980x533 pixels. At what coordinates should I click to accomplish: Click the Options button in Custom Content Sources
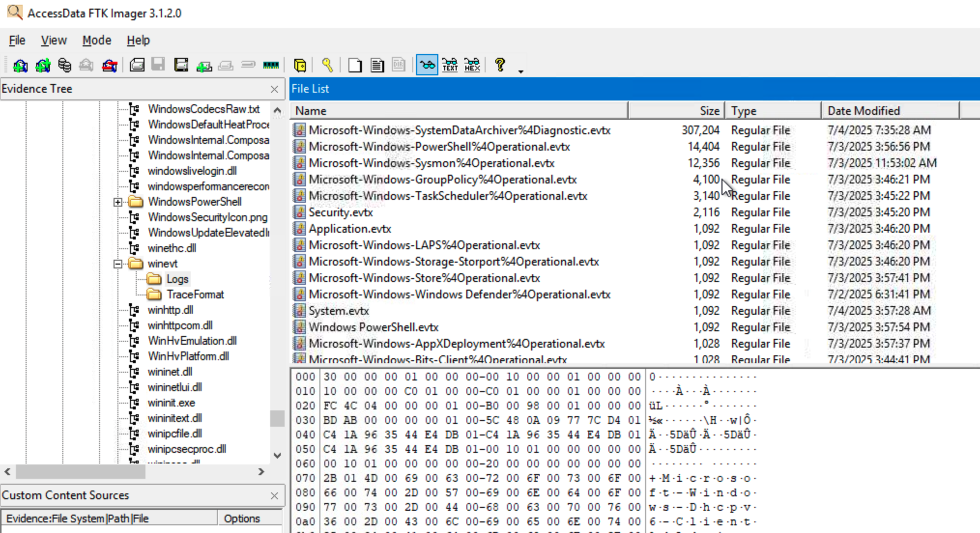point(243,518)
